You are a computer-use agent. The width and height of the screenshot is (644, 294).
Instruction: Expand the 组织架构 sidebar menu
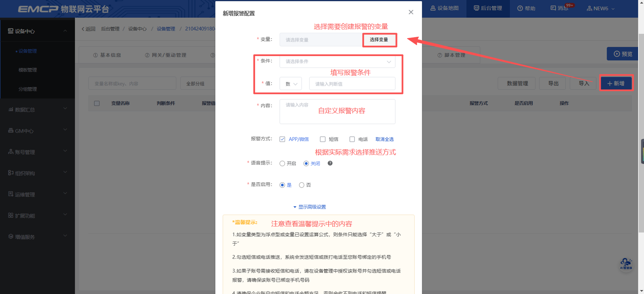(37, 173)
